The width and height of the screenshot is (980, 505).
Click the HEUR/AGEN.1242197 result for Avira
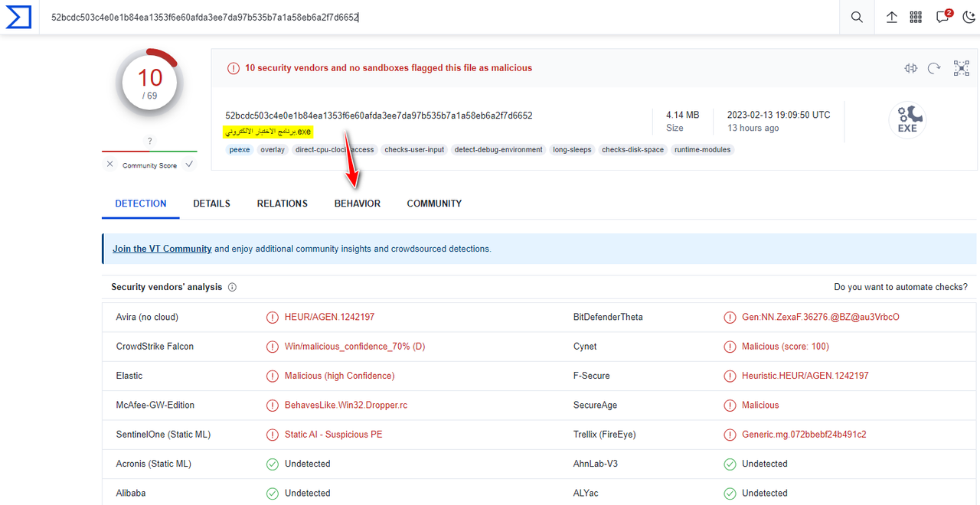click(x=329, y=317)
